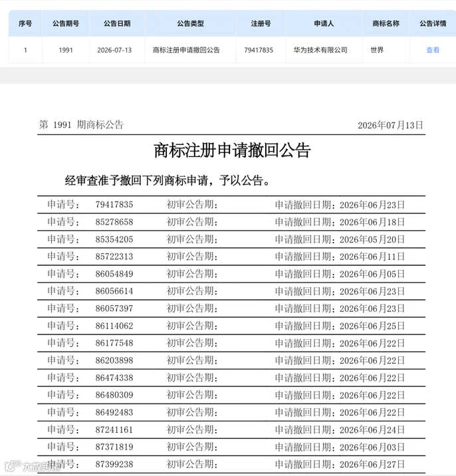This screenshot has width=456, height=476.
Task: Select the 申请人 column header
Action: click(x=324, y=23)
